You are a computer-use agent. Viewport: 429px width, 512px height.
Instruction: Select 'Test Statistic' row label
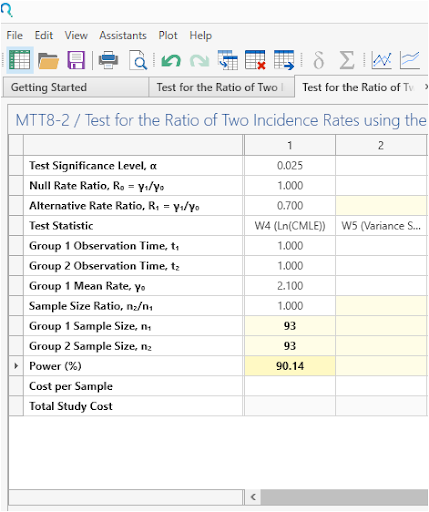tap(61, 226)
